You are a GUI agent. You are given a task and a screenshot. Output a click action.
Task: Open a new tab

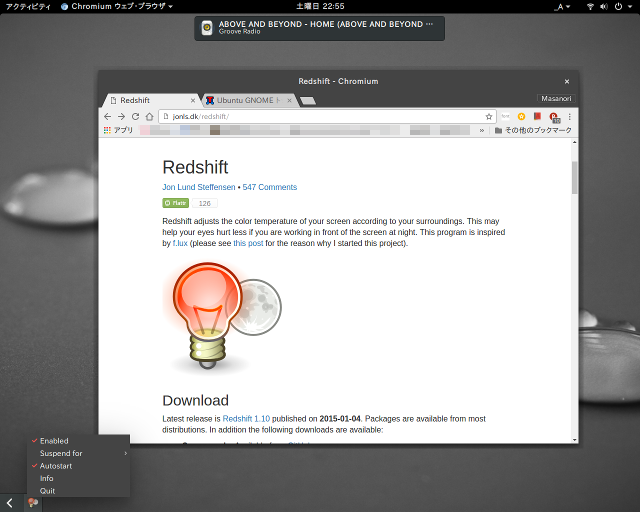(x=308, y=100)
